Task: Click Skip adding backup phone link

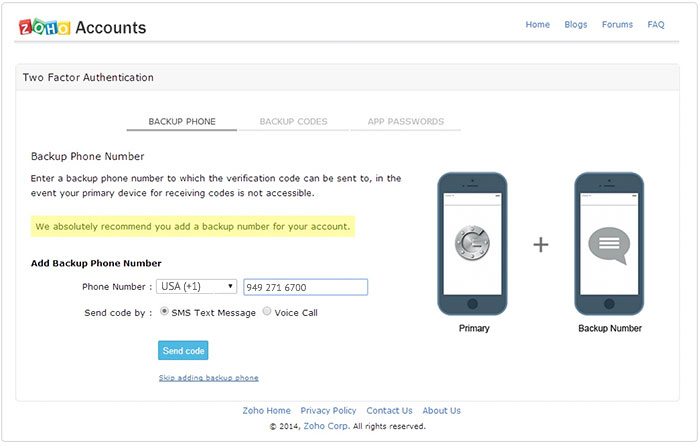Action: [208, 378]
